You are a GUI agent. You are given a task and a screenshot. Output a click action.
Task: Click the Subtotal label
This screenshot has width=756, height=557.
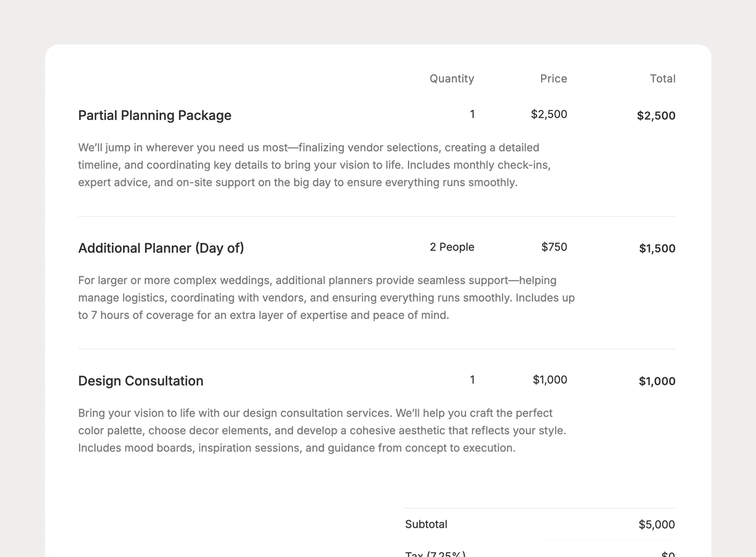coord(426,524)
